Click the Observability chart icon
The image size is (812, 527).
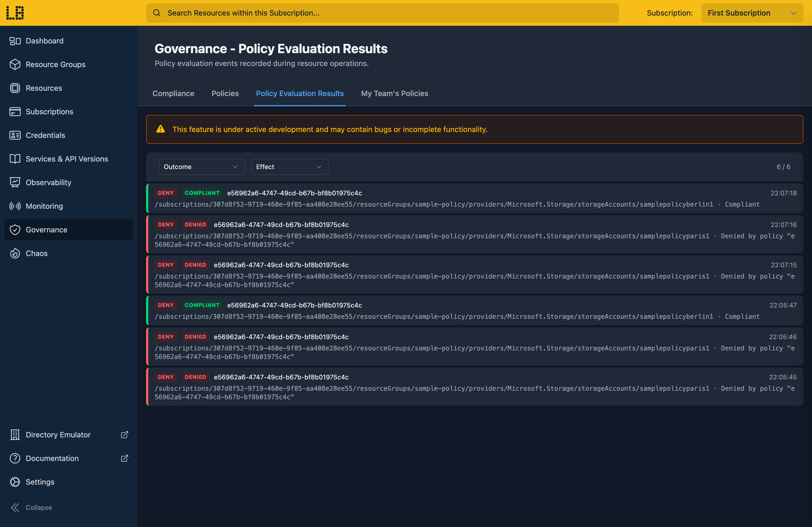(15, 182)
